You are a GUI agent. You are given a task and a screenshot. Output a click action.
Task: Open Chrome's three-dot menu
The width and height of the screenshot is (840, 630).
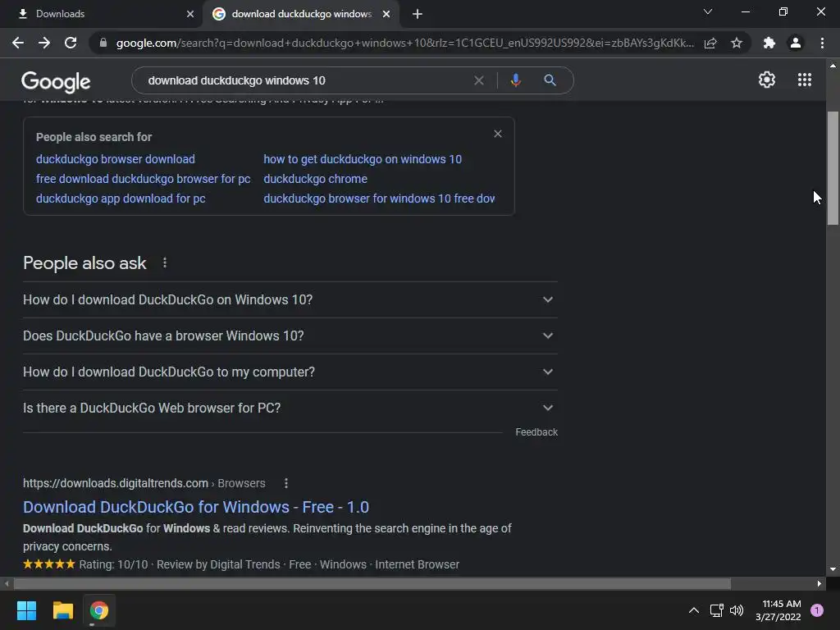(x=822, y=43)
